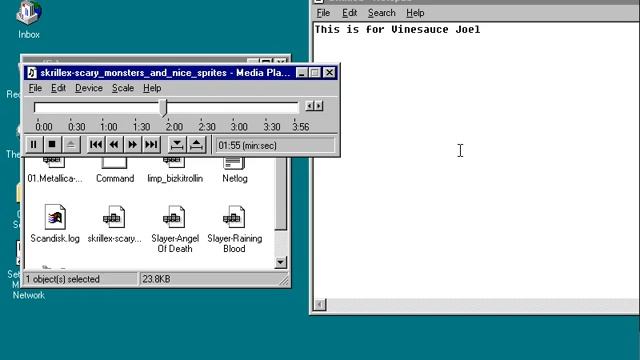Open Notepad Search menu
This screenshot has height=360, width=640.
pyautogui.click(x=382, y=13)
